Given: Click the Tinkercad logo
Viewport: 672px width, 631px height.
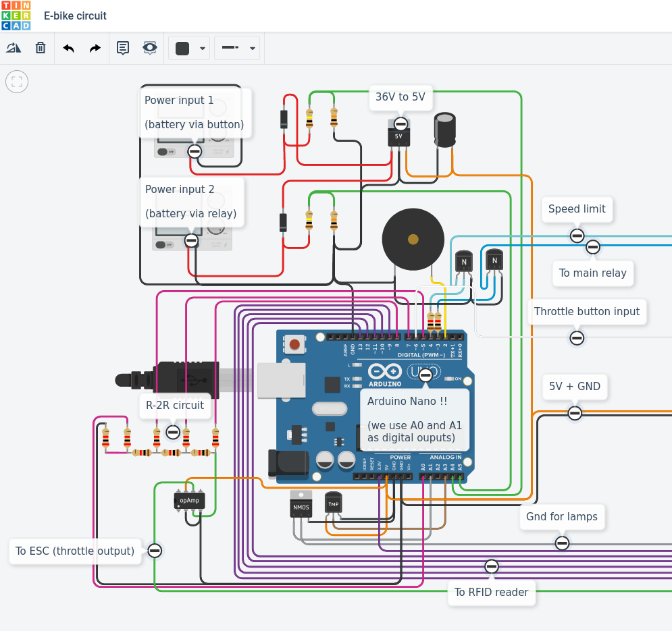Looking at the screenshot, I should click(x=16, y=16).
